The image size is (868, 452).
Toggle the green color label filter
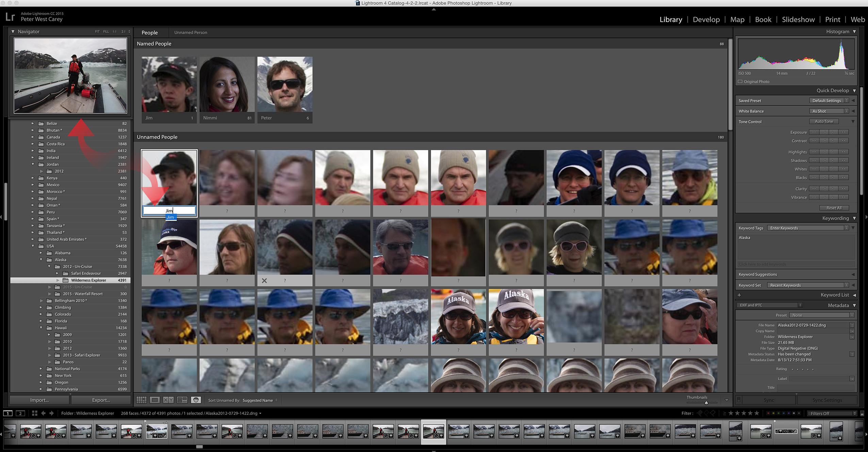[x=779, y=414]
